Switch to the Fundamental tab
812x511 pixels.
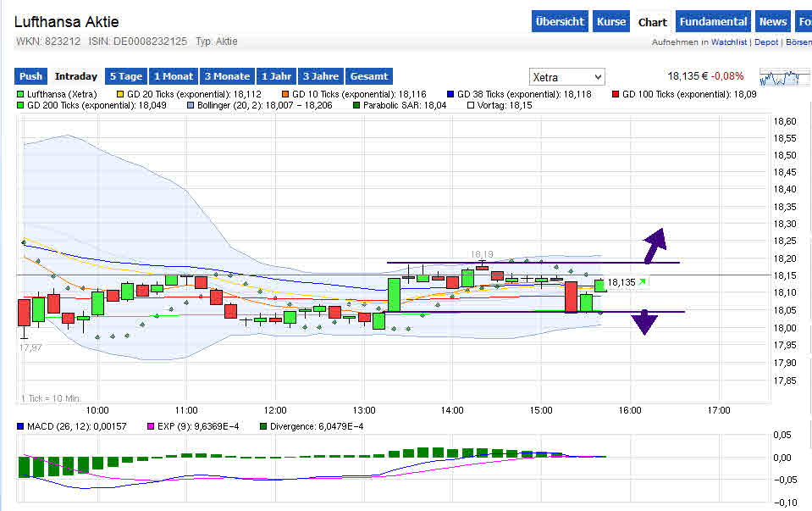pyautogui.click(x=713, y=22)
